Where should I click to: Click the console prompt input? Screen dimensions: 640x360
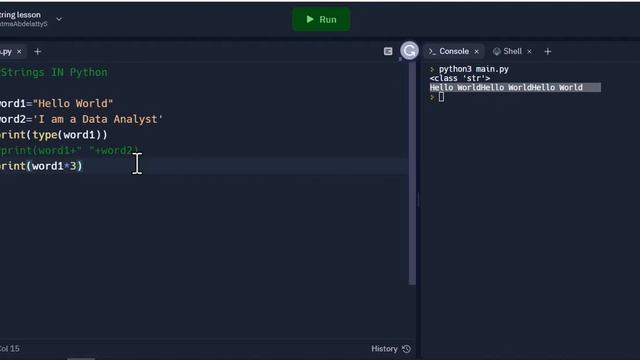pyautogui.click(x=441, y=97)
